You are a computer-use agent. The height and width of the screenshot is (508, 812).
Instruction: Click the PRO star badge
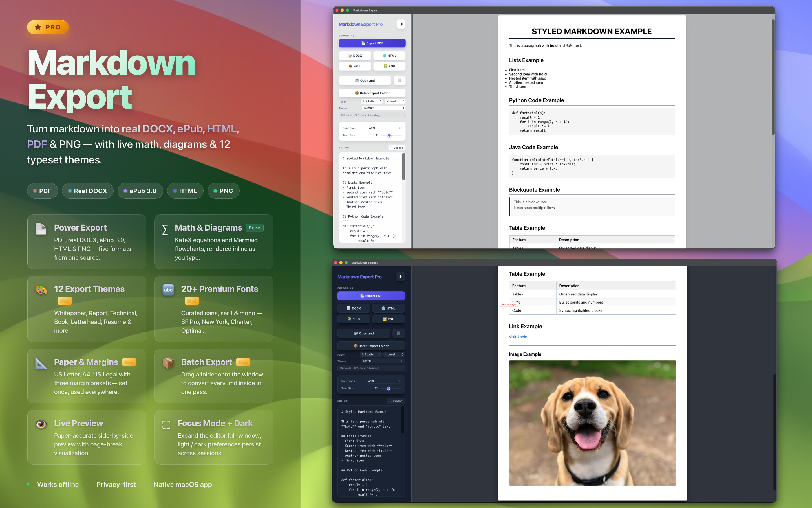click(48, 27)
